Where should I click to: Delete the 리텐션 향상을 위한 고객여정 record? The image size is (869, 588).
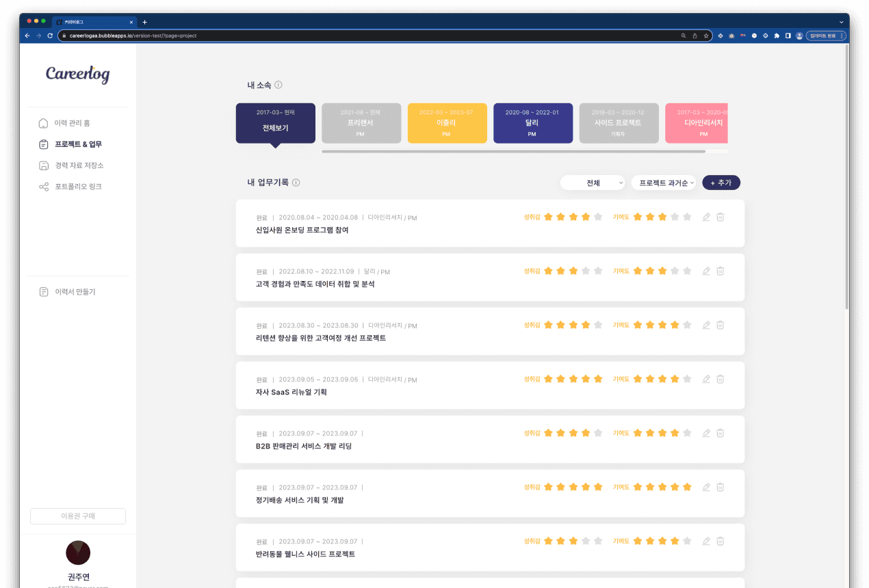pos(721,325)
